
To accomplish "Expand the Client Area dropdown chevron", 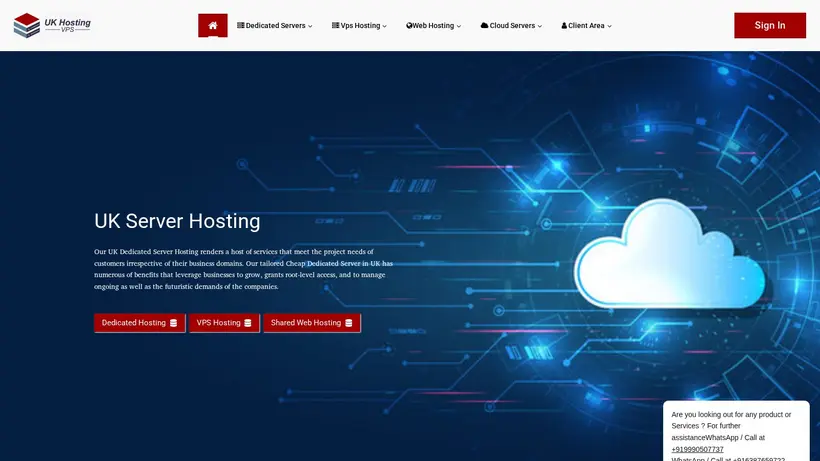I will coord(609,26).
